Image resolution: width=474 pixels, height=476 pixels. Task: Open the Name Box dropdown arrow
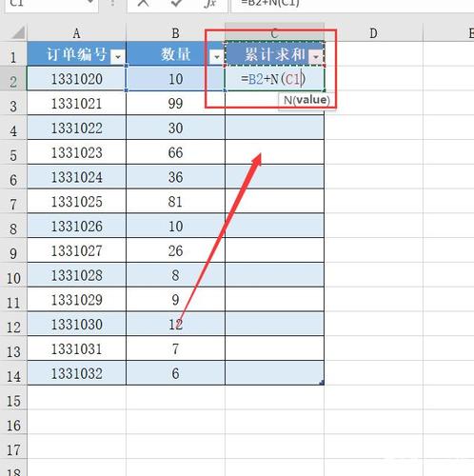[90, 3]
